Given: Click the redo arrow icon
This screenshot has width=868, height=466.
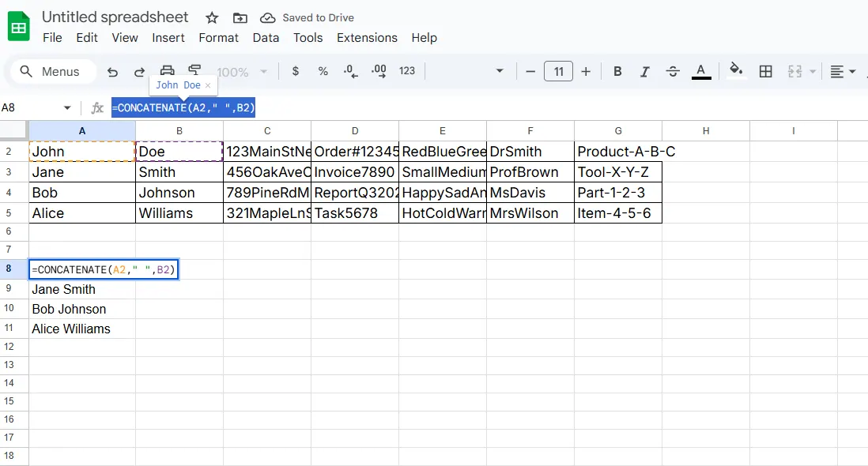Looking at the screenshot, I should [x=139, y=72].
